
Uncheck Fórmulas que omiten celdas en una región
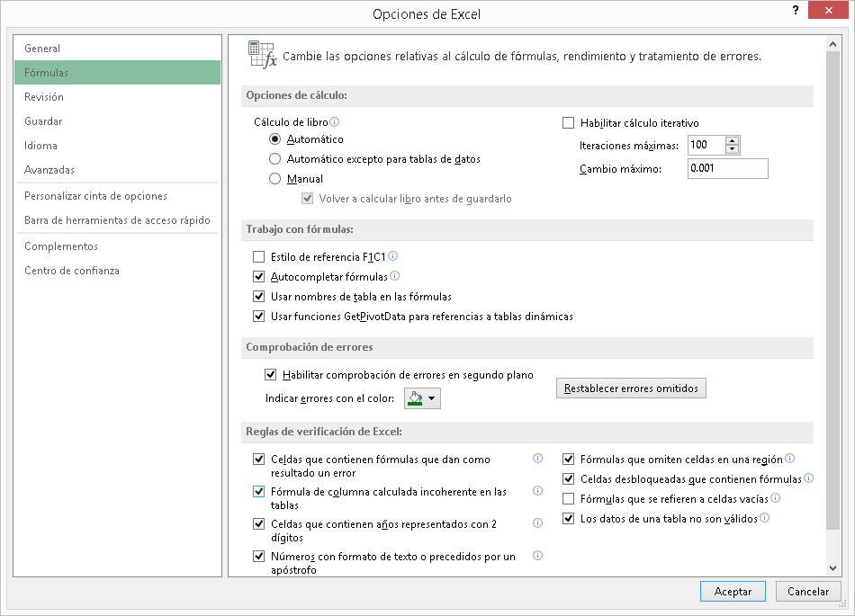tap(568, 460)
